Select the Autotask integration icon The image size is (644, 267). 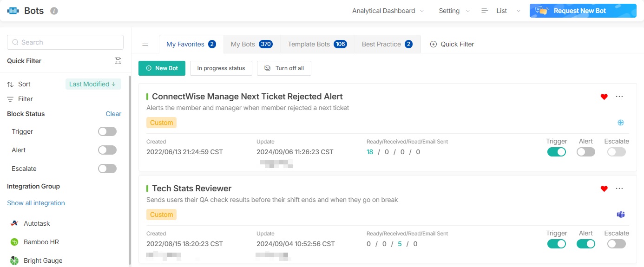14,223
